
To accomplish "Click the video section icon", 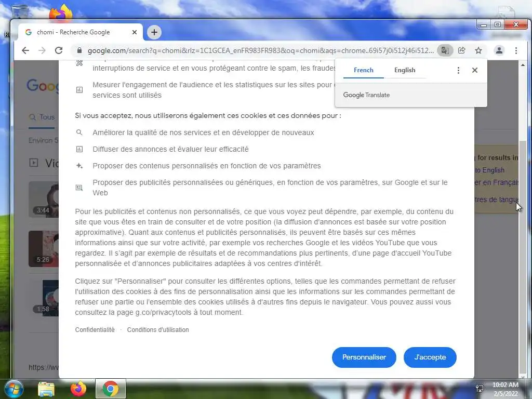I will tap(34, 163).
